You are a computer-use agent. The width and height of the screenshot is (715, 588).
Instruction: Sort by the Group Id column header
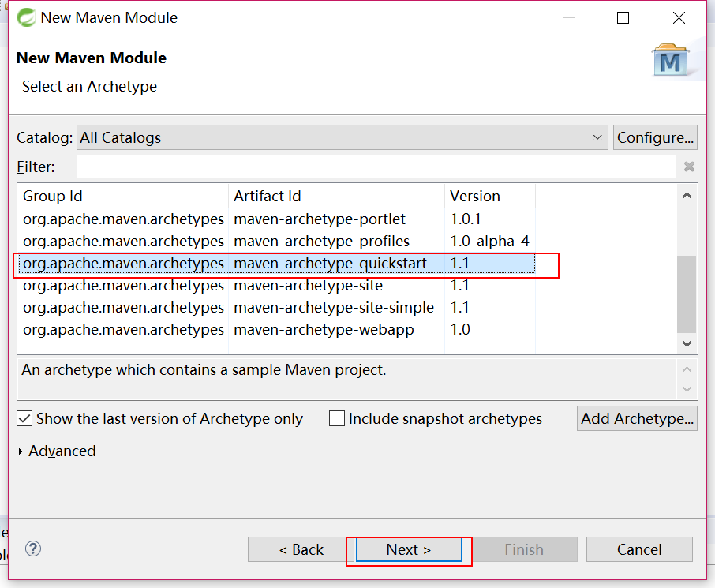tap(123, 197)
